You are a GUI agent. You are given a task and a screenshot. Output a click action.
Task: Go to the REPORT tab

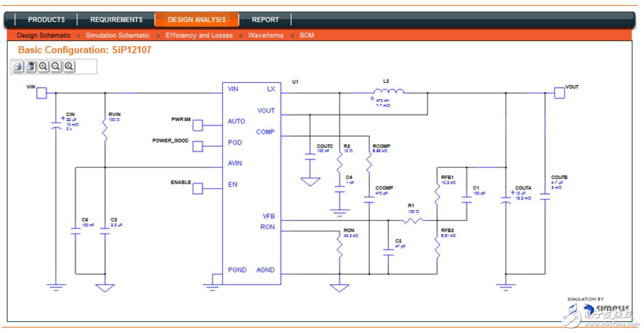coord(265,20)
